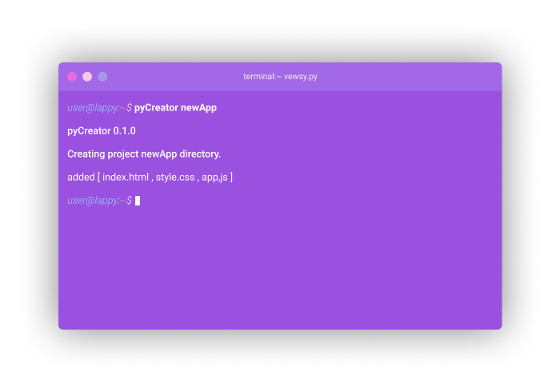Click the word 'added' in output
The image size is (560, 392).
pyautogui.click(x=81, y=177)
